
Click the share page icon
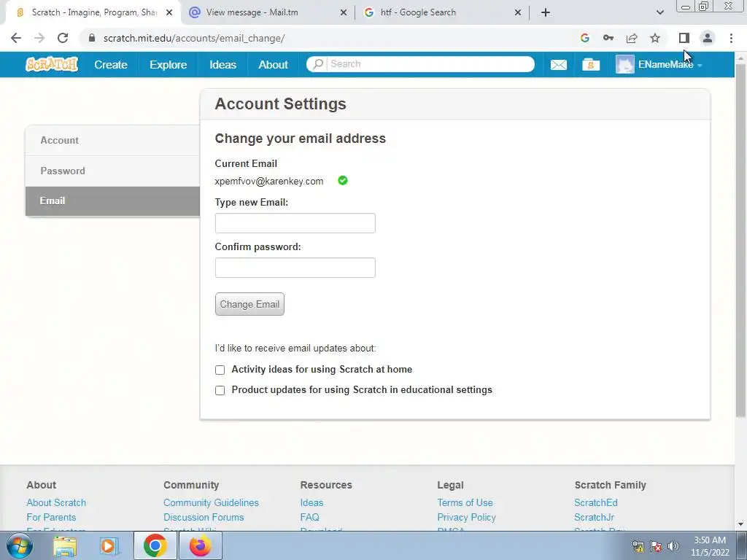tap(632, 38)
